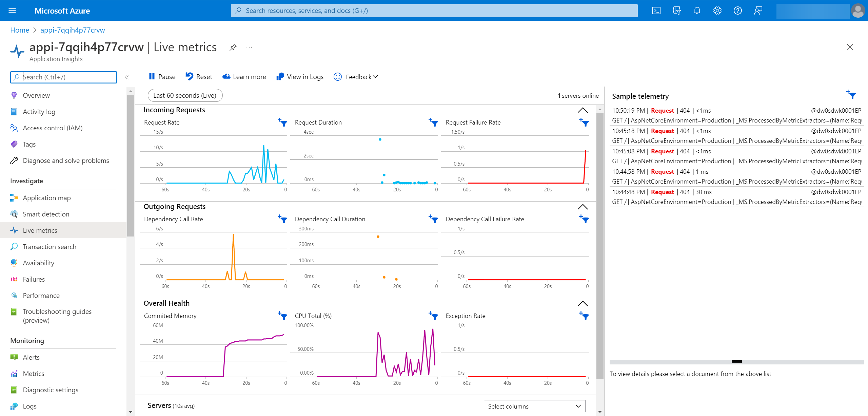Pin the Live metrics blade
Screen dimensions: 868x416
click(x=233, y=47)
